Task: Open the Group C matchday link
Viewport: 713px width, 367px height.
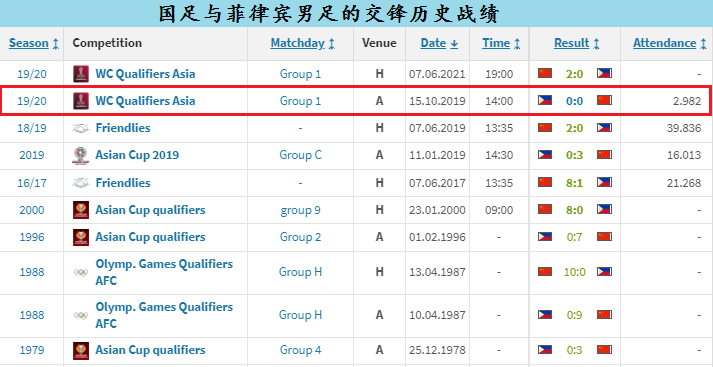Action: (x=300, y=155)
